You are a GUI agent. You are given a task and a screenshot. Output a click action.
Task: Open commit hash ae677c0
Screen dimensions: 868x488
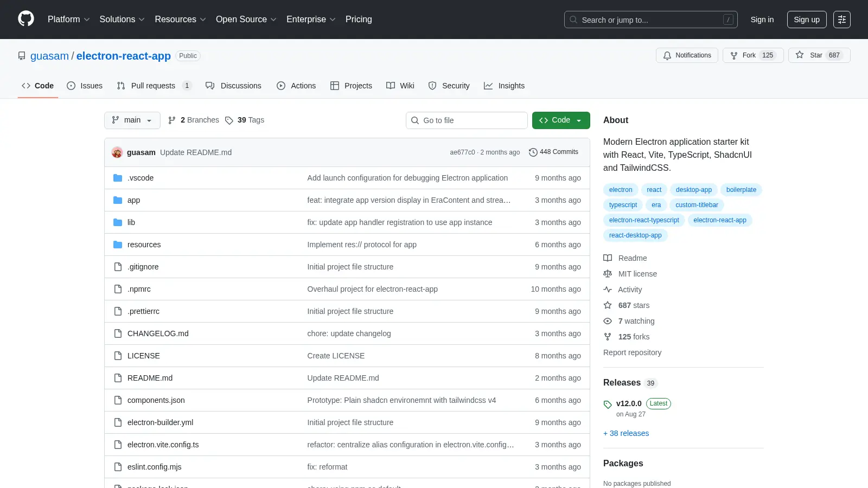[x=462, y=152]
